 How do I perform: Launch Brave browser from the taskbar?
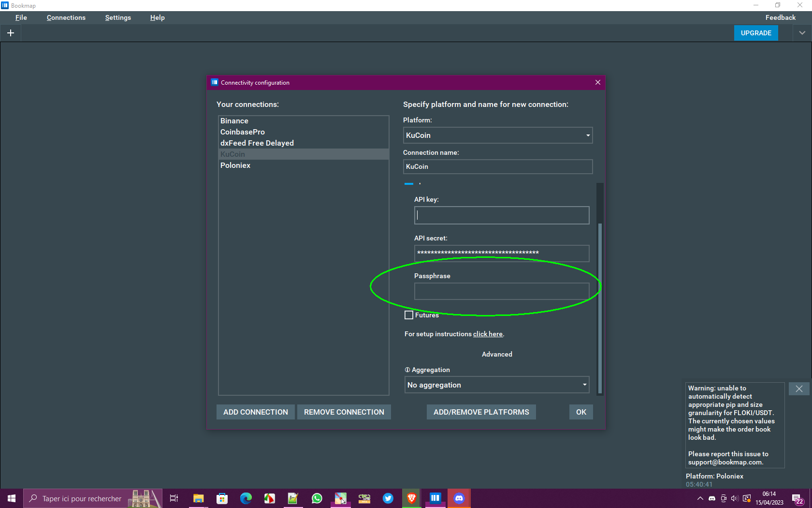[x=412, y=498]
